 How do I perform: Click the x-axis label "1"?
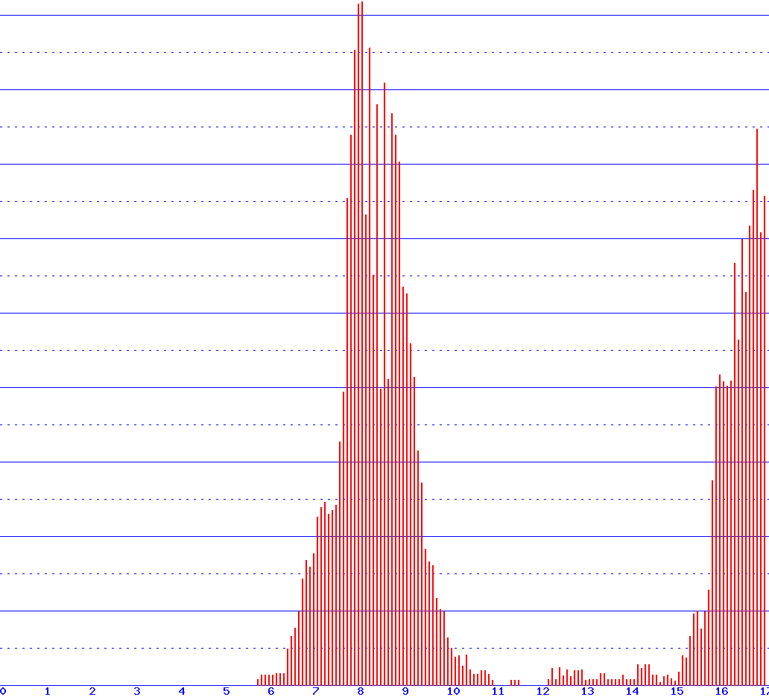click(x=48, y=692)
